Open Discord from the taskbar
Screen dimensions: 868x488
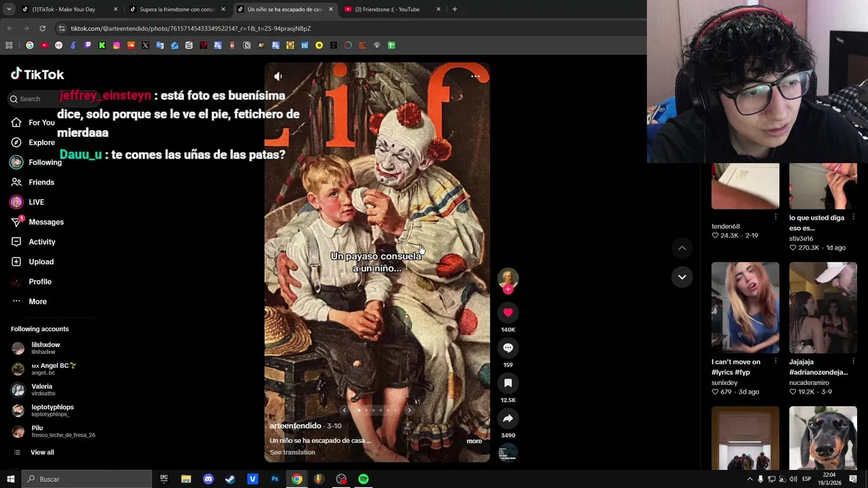(x=208, y=479)
